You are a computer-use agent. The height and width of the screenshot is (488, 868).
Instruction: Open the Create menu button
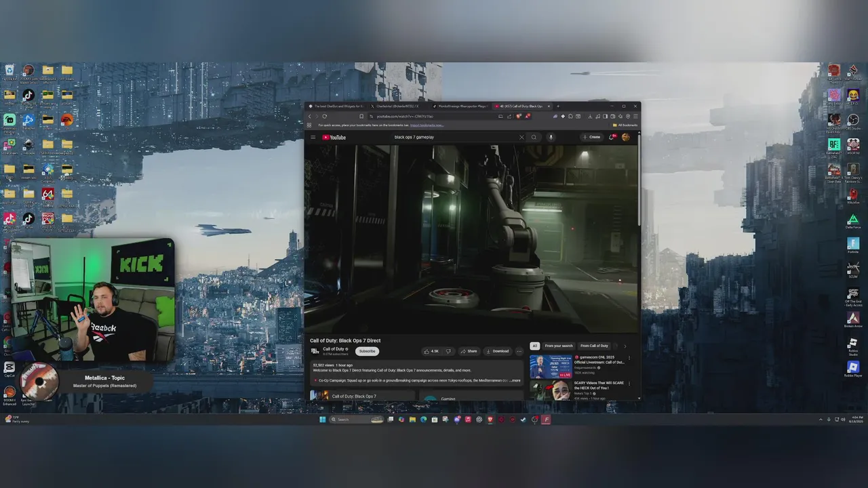(591, 137)
